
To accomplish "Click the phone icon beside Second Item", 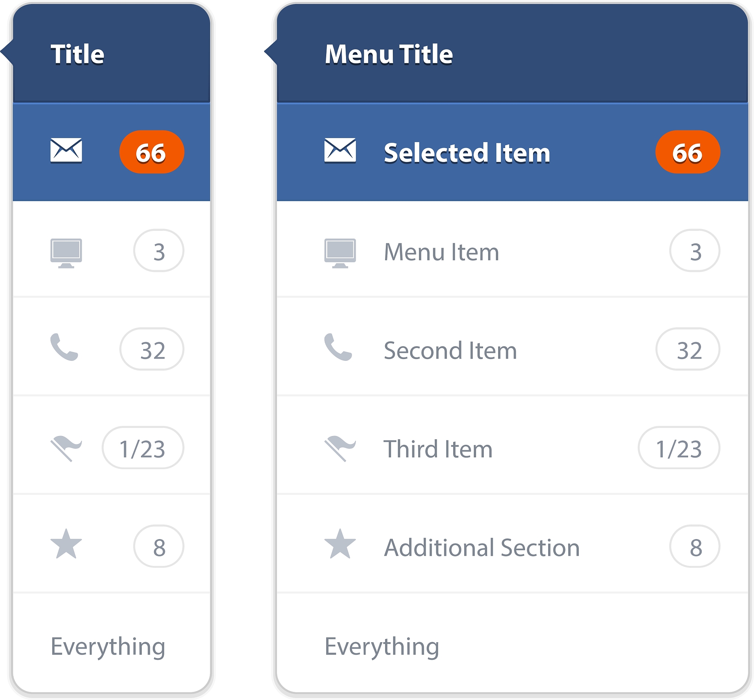I will pos(338,347).
